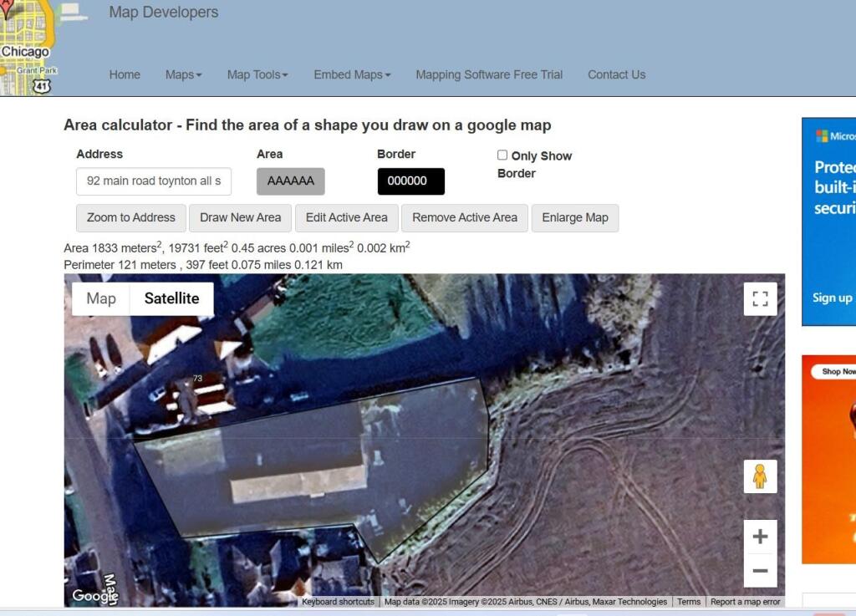
Task: Click the Draw New Area button
Action: [x=240, y=217]
